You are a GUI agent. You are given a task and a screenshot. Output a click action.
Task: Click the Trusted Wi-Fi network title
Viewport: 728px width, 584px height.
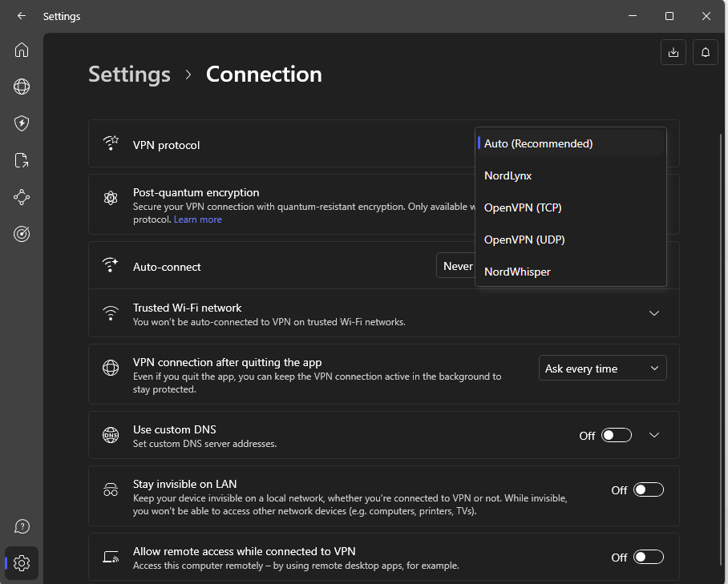(x=187, y=308)
